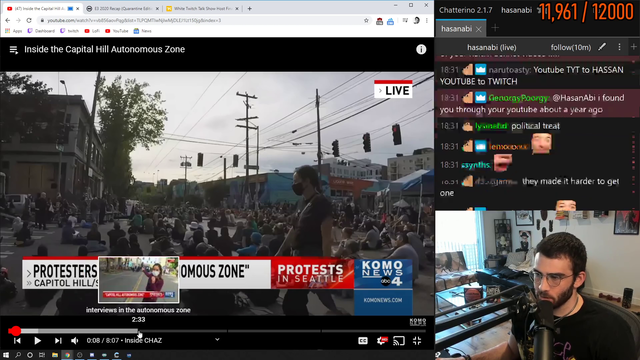This screenshot has height=360, width=640.
Task: Open the YouTube bookmark
Action: (117, 31)
